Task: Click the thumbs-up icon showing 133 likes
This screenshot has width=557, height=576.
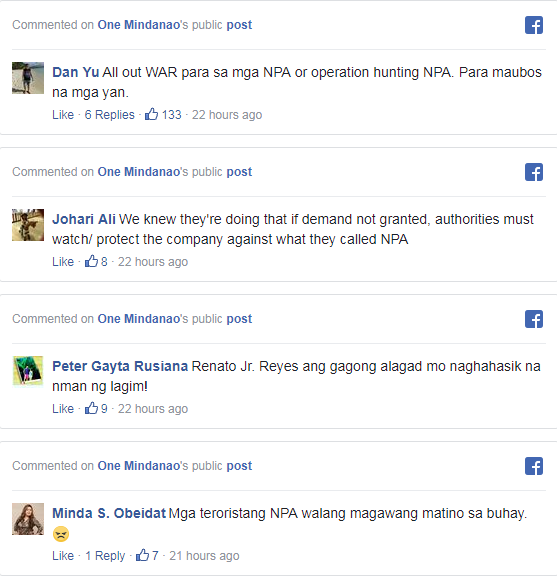Action: pos(151,114)
